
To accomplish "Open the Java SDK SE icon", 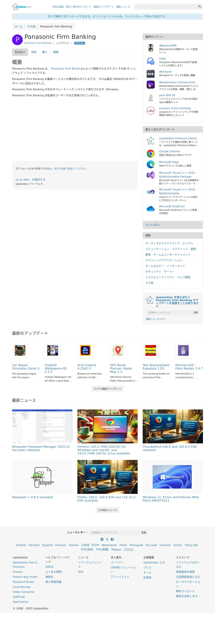I will pyautogui.click(x=151, y=97).
